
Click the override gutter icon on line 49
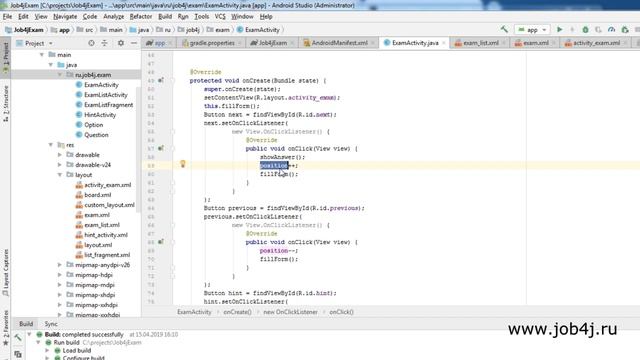[x=161, y=80]
